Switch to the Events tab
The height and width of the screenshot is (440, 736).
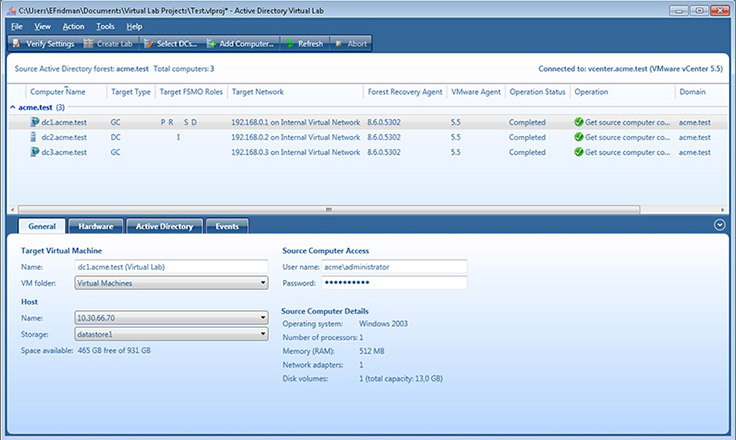(227, 226)
